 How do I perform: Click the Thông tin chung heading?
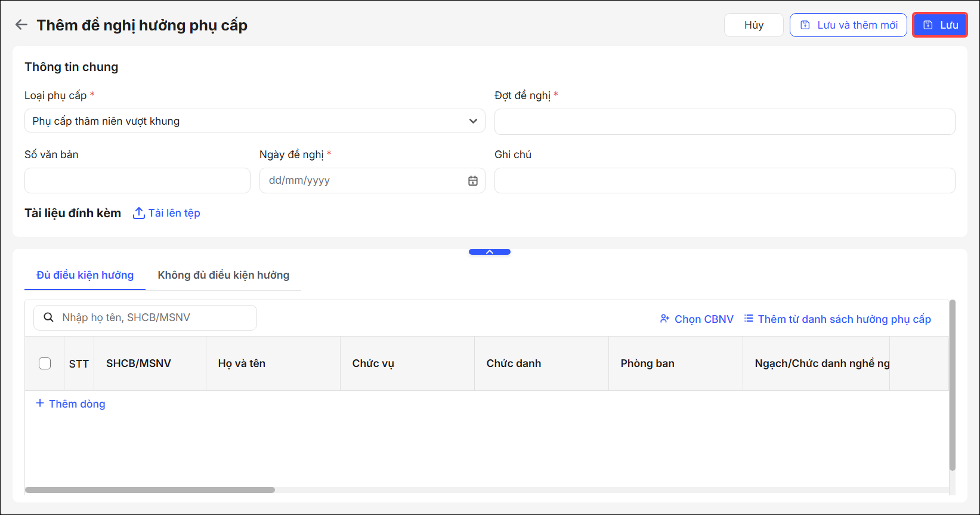pos(72,67)
